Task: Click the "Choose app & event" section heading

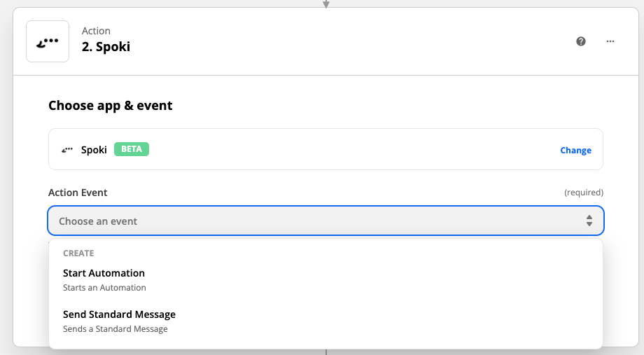Action: [111, 106]
